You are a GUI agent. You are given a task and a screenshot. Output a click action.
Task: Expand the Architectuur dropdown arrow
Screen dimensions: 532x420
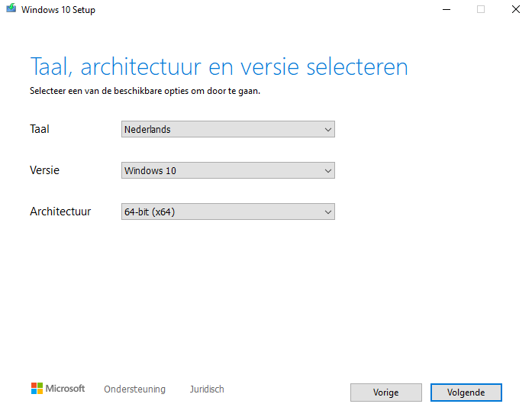point(327,212)
